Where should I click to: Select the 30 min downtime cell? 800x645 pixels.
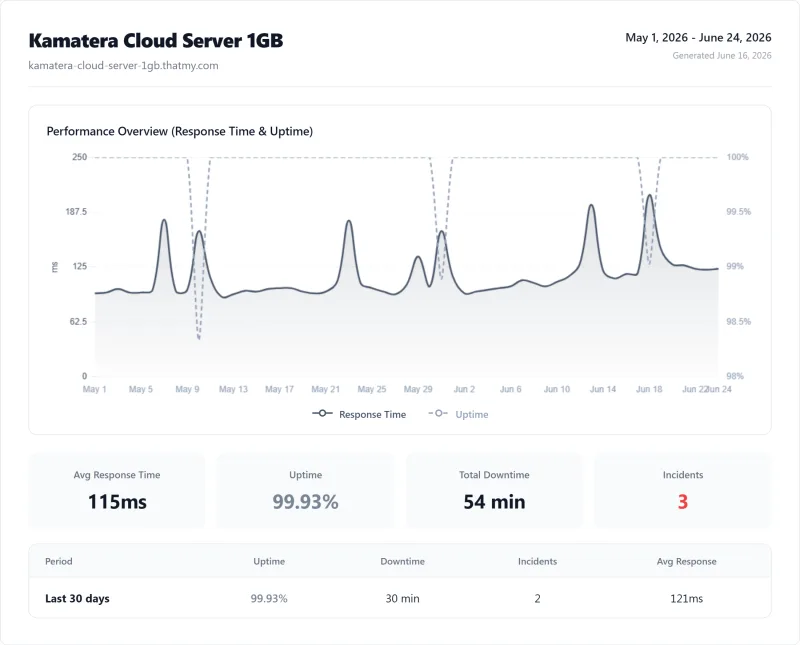(x=402, y=598)
